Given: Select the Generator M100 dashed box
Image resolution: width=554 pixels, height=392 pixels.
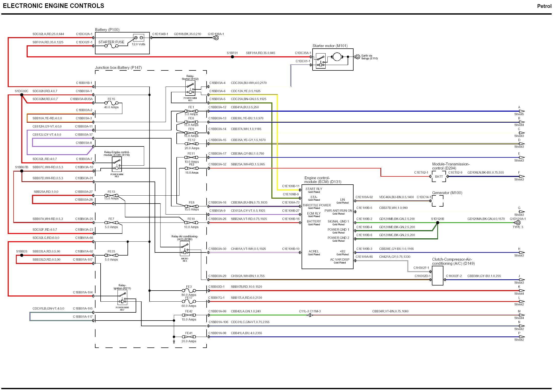Looking at the screenshot, I should 438,201.
